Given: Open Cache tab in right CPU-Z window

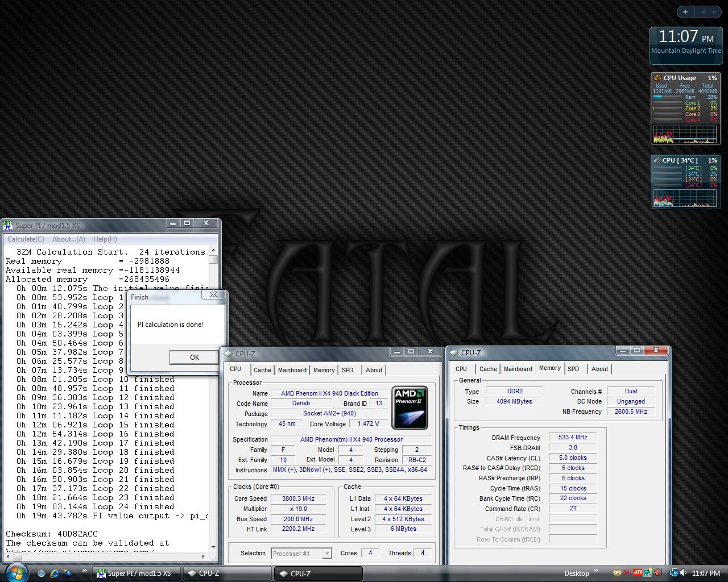Looking at the screenshot, I should 488,369.
